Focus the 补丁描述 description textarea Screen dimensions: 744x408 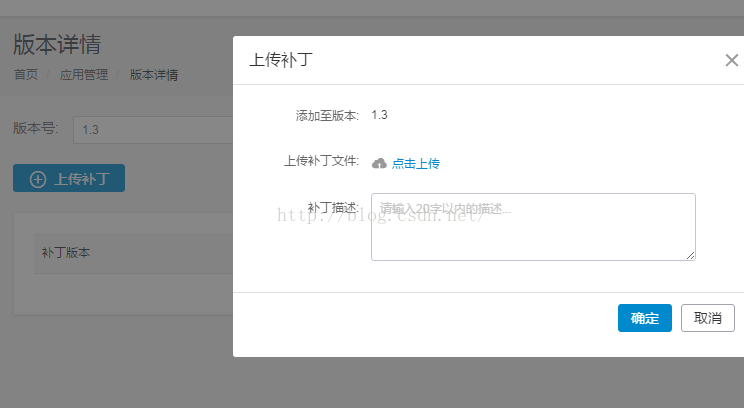pyautogui.click(x=533, y=227)
